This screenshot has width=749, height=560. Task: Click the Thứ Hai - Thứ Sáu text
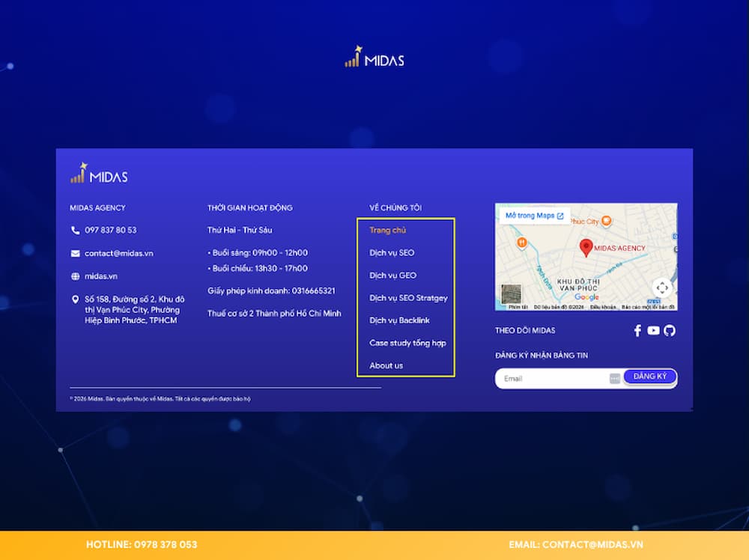(x=240, y=230)
